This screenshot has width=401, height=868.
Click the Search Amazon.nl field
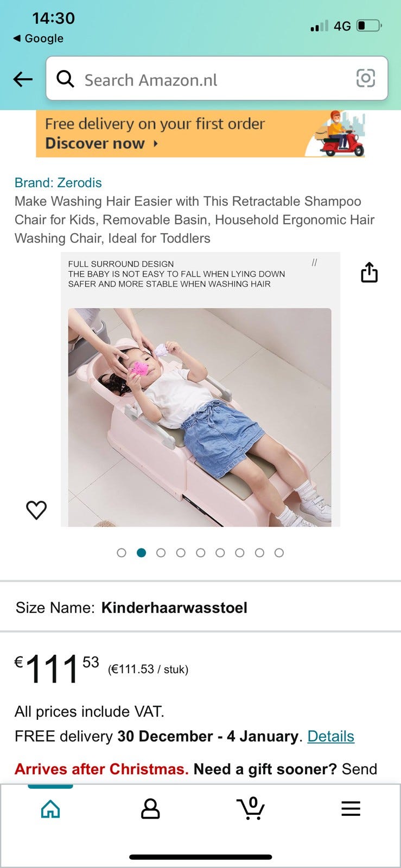pyautogui.click(x=217, y=79)
